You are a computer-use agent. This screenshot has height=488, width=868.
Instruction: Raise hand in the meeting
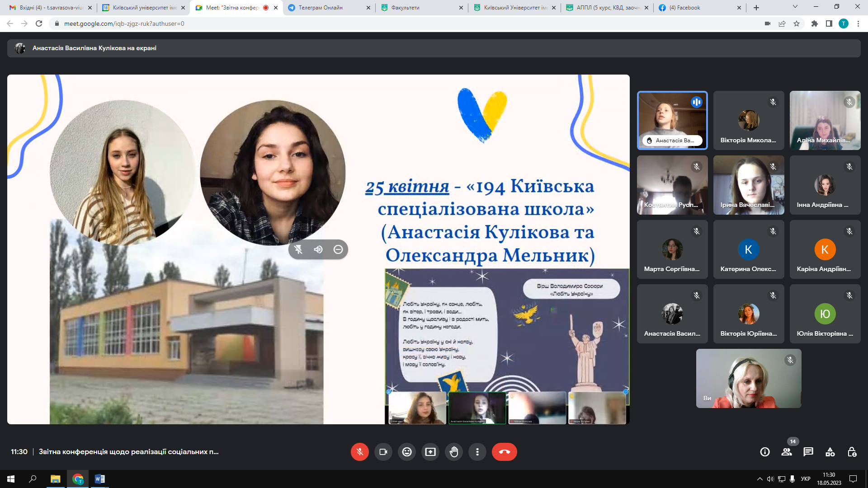[454, 452]
